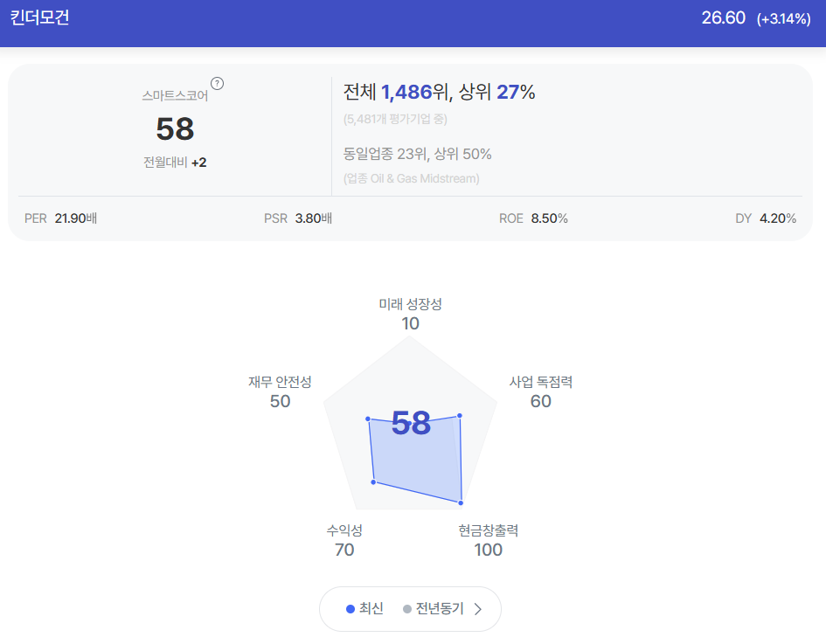Click the (업종 Oil & Gas Midstream) text
This screenshot has width=826, height=644.
pos(412,178)
